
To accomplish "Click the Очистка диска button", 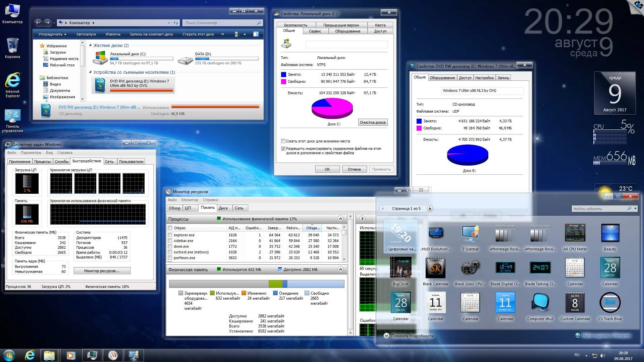I will point(373,122).
